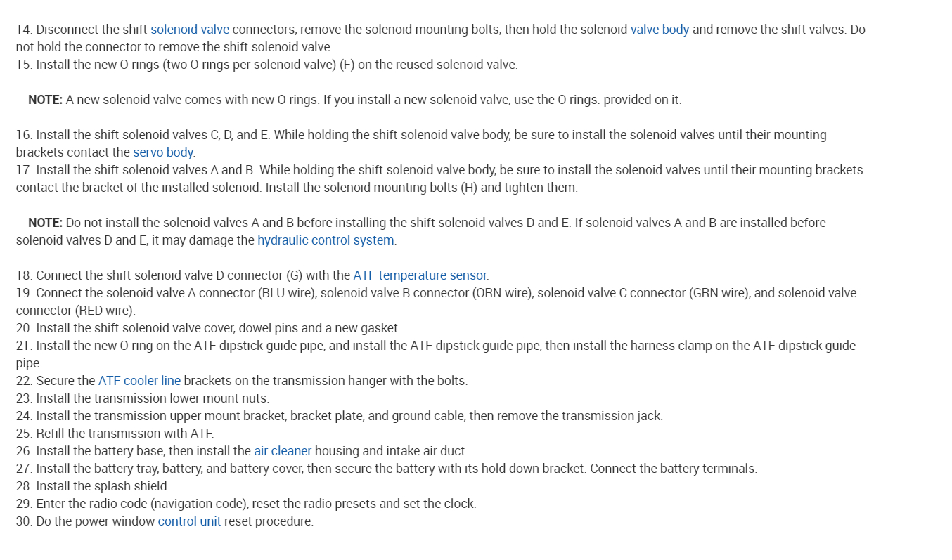Click step 28 "Install the splash shield" text
Screen dimensions: 952x560
click(x=103, y=486)
